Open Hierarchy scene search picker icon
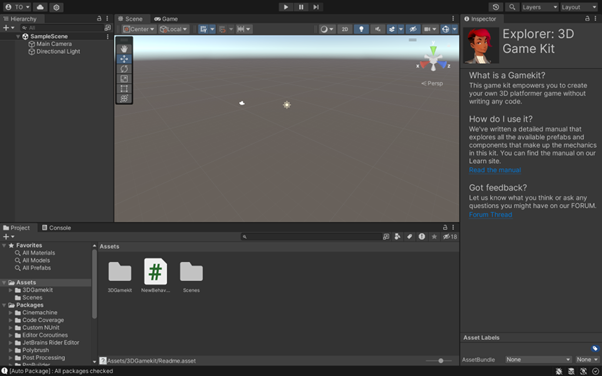602x376 pixels. coord(108,28)
